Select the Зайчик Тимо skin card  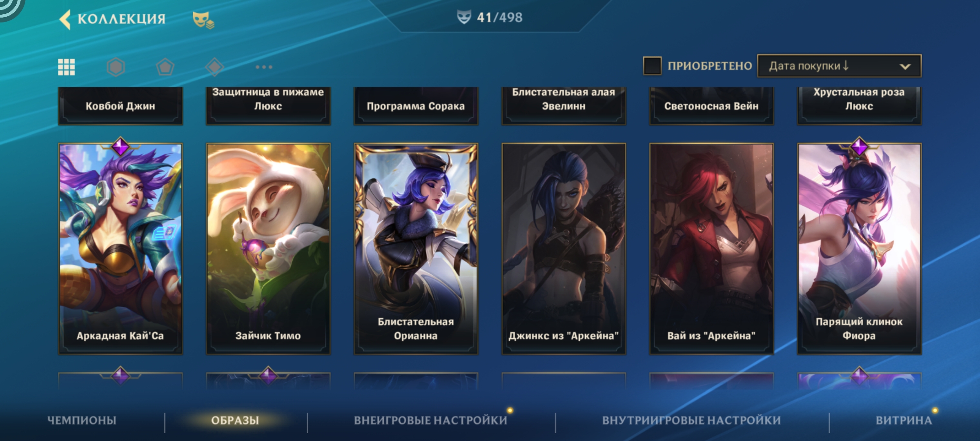[x=268, y=249]
